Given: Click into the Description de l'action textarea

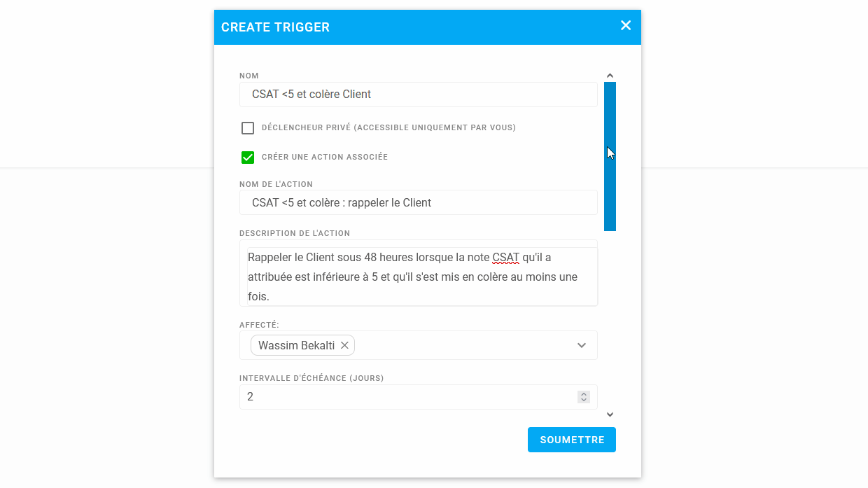Looking at the screenshot, I should click(418, 277).
